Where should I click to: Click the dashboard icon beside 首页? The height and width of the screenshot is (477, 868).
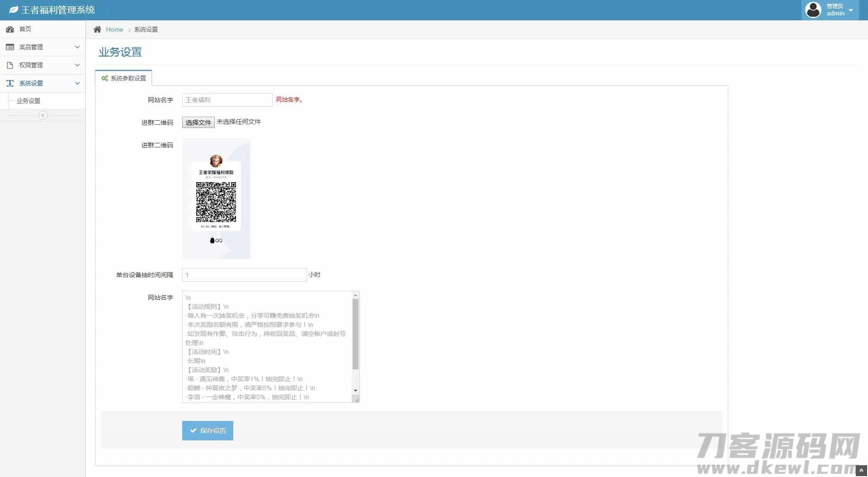click(10, 29)
